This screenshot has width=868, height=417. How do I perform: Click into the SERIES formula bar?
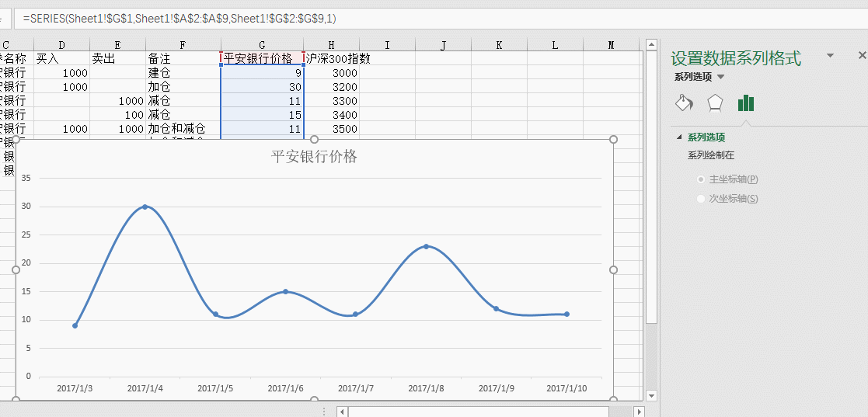tap(311, 18)
